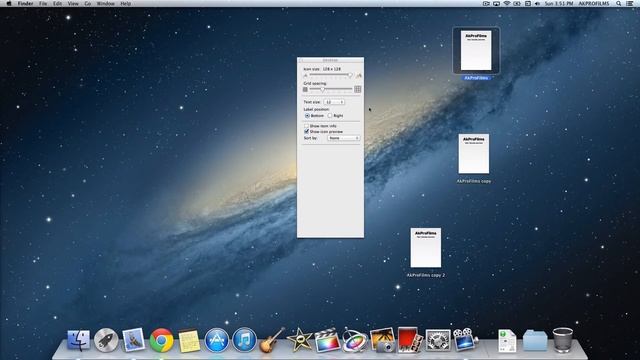Image resolution: width=640 pixels, height=360 pixels.
Task: Enable Show item info checkbox
Action: pos(307,126)
